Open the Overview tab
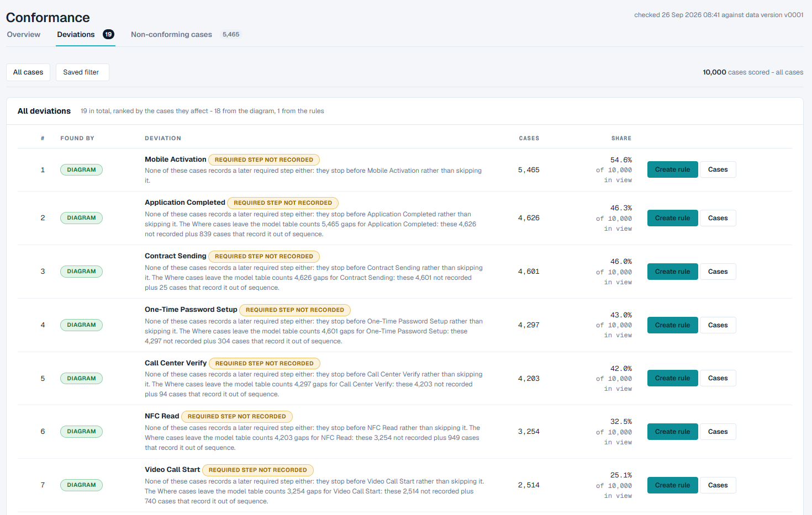The height and width of the screenshot is (515, 812). 24,34
